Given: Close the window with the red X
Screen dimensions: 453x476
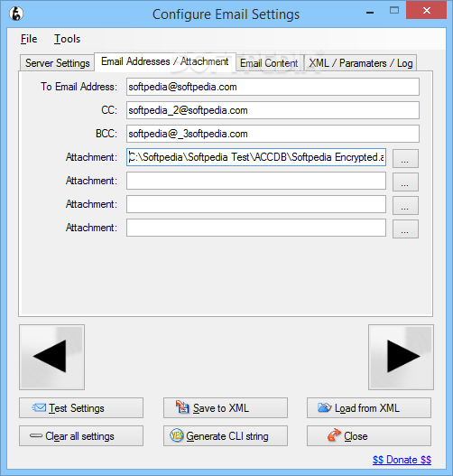Looking at the screenshot, I should click(427, 11).
